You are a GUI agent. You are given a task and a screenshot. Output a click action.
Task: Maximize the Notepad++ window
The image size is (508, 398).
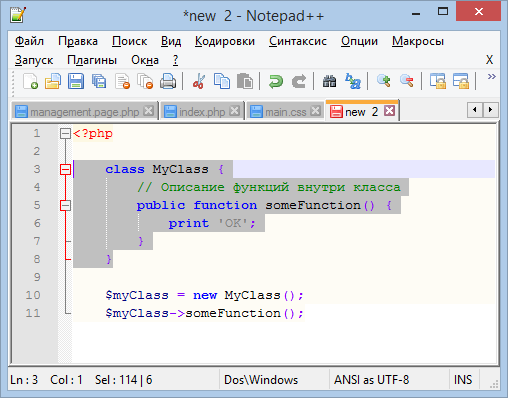443,12
